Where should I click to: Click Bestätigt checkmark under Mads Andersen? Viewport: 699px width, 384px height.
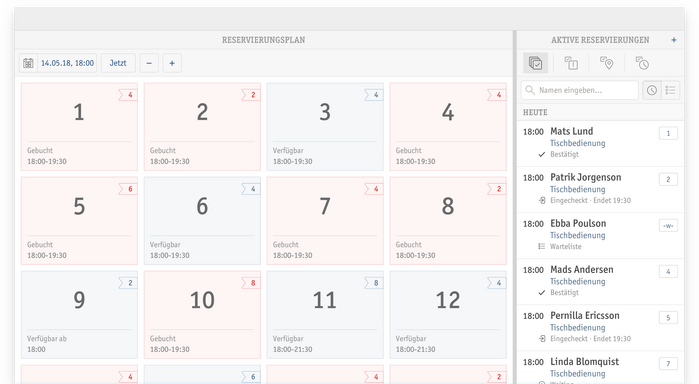click(542, 293)
